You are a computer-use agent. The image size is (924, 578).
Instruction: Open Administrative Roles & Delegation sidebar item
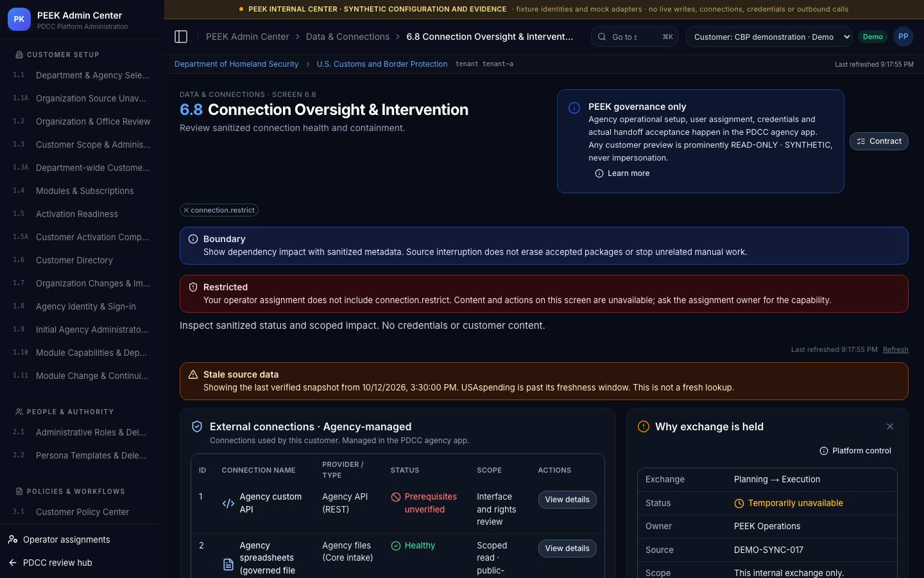pyautogui.click(x=82, y=432)
